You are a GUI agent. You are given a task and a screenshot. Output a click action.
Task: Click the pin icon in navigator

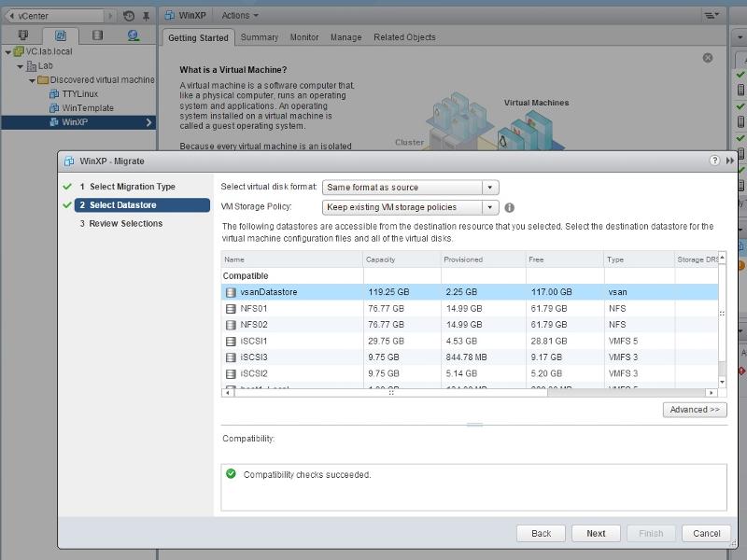point(147,16)
